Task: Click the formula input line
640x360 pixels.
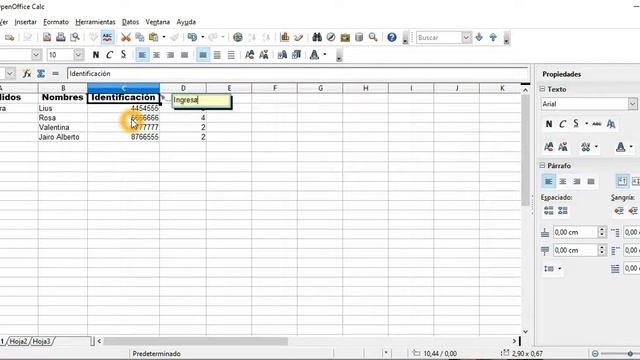Action: point(298,73)
